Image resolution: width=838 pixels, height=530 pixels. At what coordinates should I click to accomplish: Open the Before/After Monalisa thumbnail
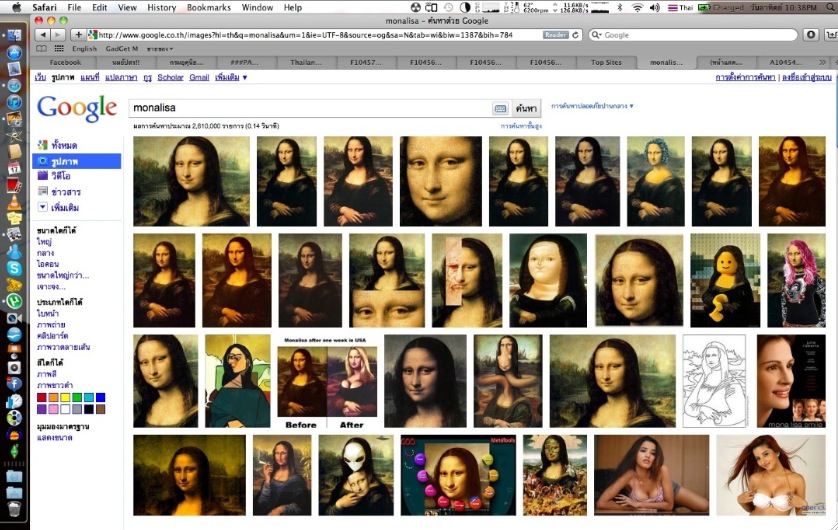(x=327, y=383)
